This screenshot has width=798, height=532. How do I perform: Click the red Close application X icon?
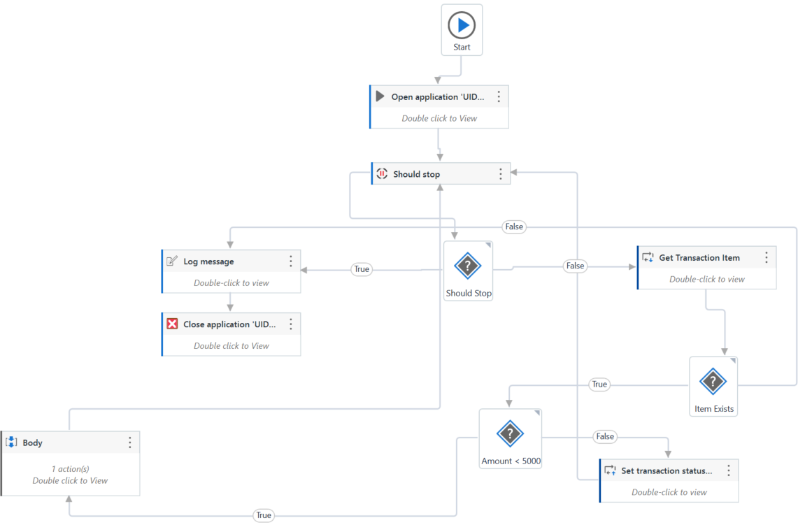[172, 324]
